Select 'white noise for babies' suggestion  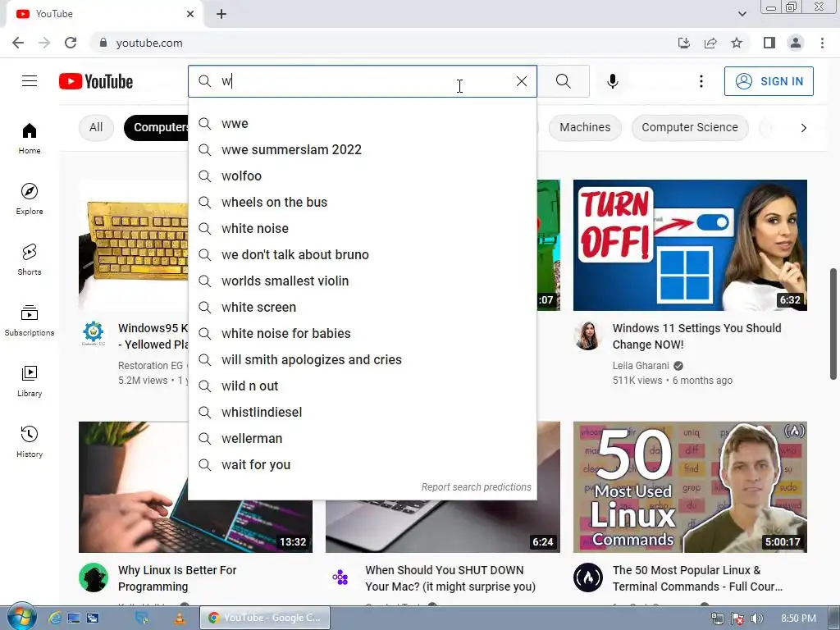click(362, 333)
